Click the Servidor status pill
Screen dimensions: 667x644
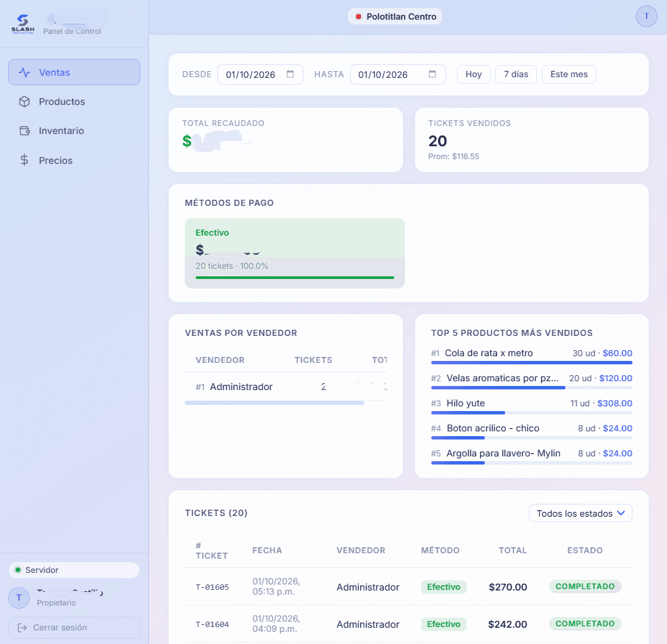coord(74,570)
